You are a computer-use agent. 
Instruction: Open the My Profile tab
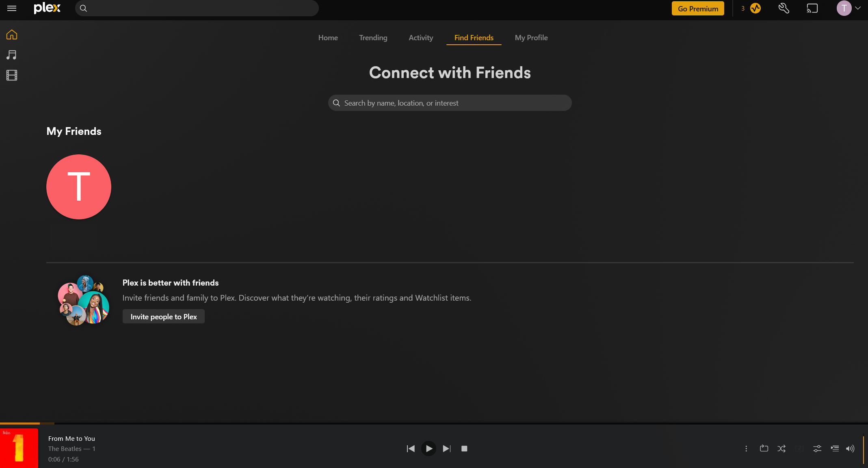coord(531,37)
